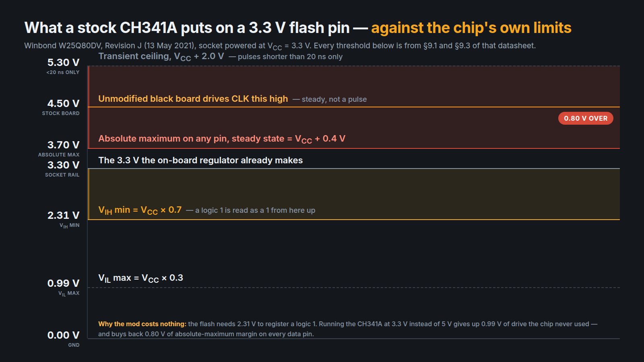Viewport: 644px width, 362px height.
Task: Click the 'VIL max = VCC × 0.3' annotation
Action: [x=141, y=278]
